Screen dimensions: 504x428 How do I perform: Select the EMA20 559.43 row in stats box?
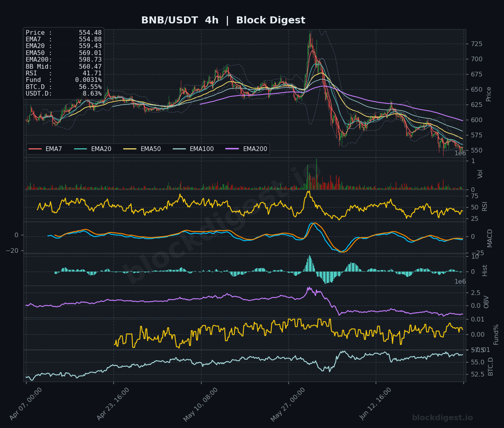(x=64, y=46)
